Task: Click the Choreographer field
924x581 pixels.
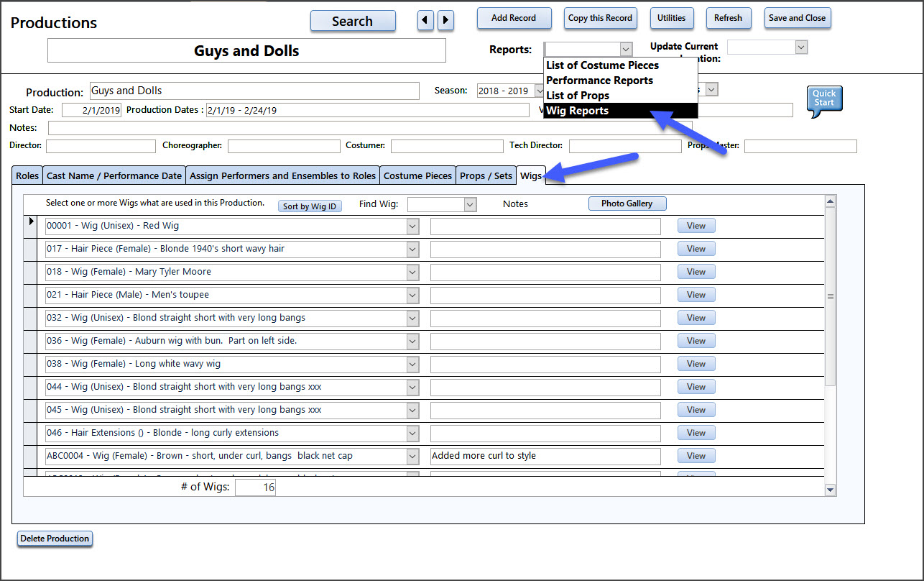Action: (284, 146)
